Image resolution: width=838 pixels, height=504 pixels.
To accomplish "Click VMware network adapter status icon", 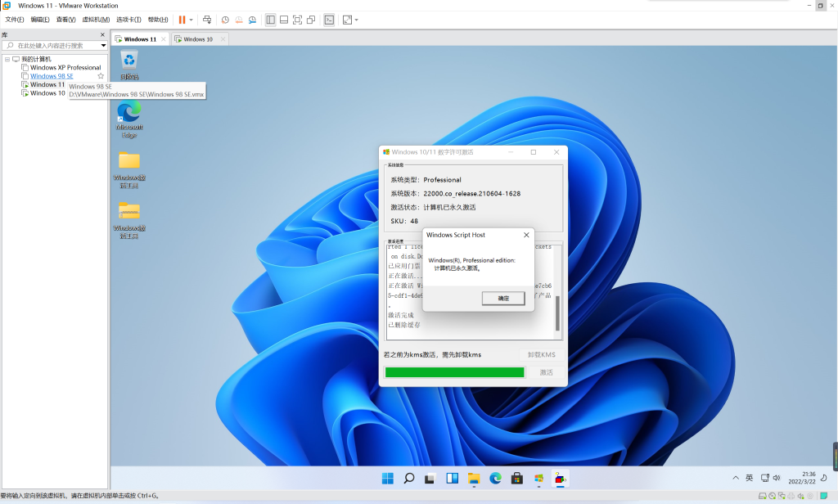I will (782, 496).
